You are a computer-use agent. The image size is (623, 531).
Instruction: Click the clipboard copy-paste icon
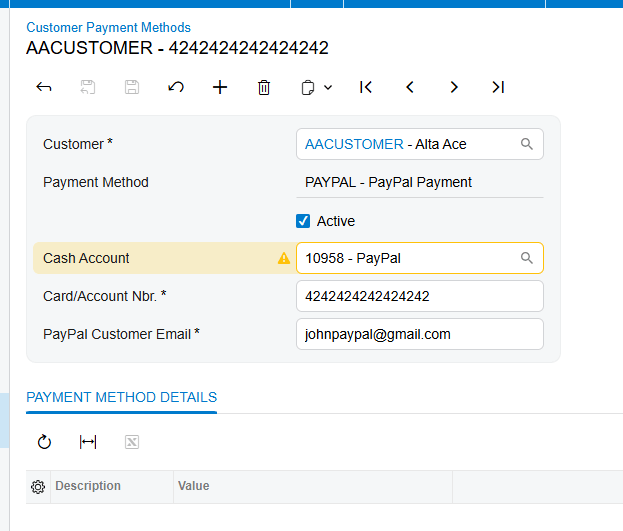click(x=308, y=87)
